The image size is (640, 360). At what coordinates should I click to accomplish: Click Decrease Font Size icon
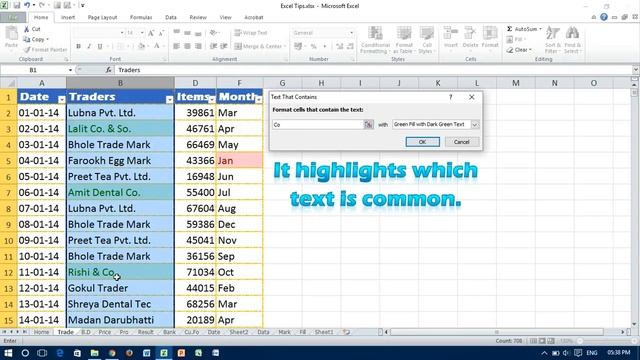pos(161,33)
